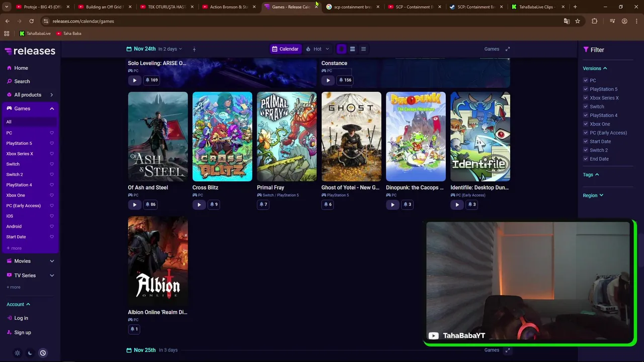Open Ghost of Yotei cover thumbnail

(x=351, y=136)
